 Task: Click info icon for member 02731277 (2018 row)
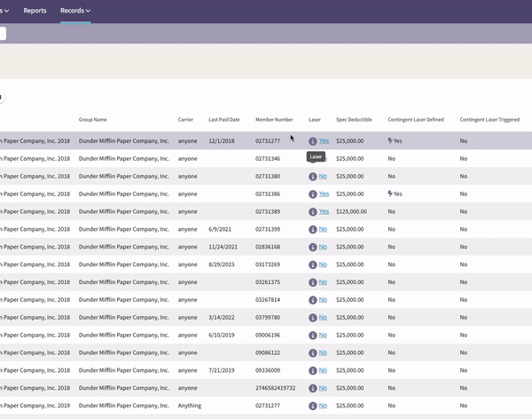pyautogui.click(x=312, y=141)
